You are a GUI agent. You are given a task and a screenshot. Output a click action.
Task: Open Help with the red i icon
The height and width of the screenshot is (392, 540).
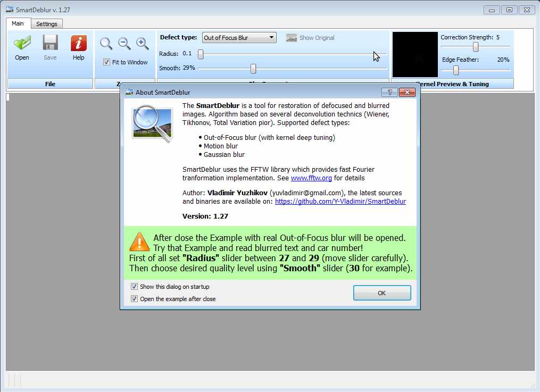click(79, 43)
